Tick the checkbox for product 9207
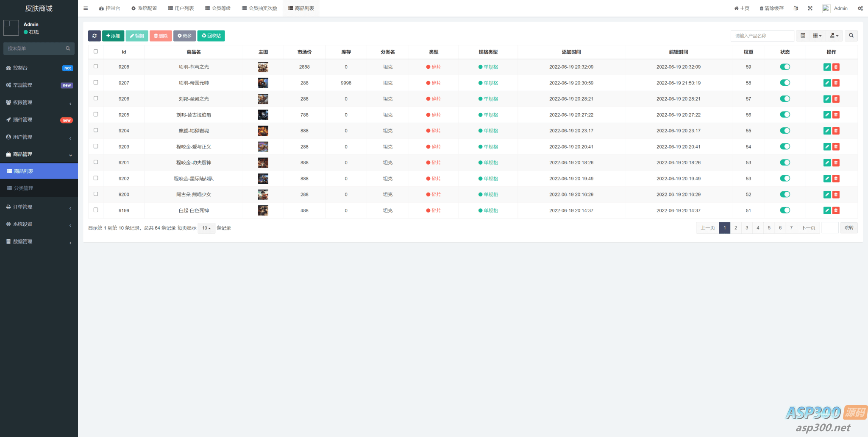The height and width of the screenshot is (437, 868). click(x=96, y=83)
